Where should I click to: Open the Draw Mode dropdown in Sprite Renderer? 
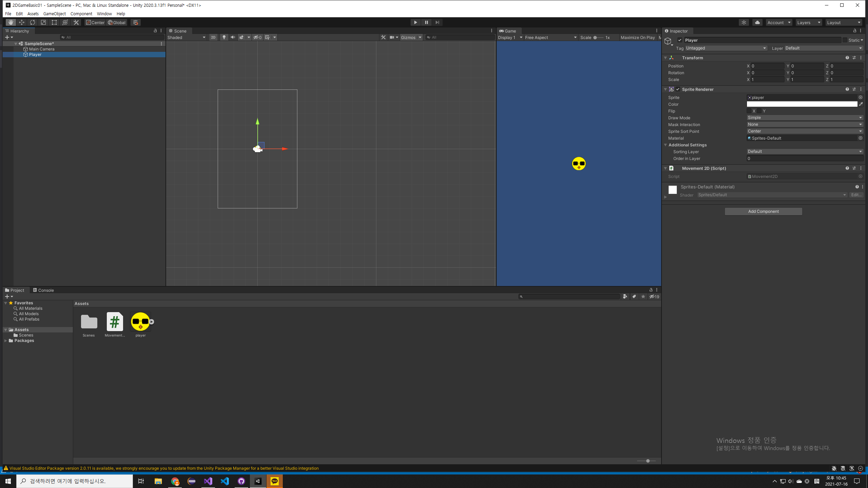(x=804, y=118)
